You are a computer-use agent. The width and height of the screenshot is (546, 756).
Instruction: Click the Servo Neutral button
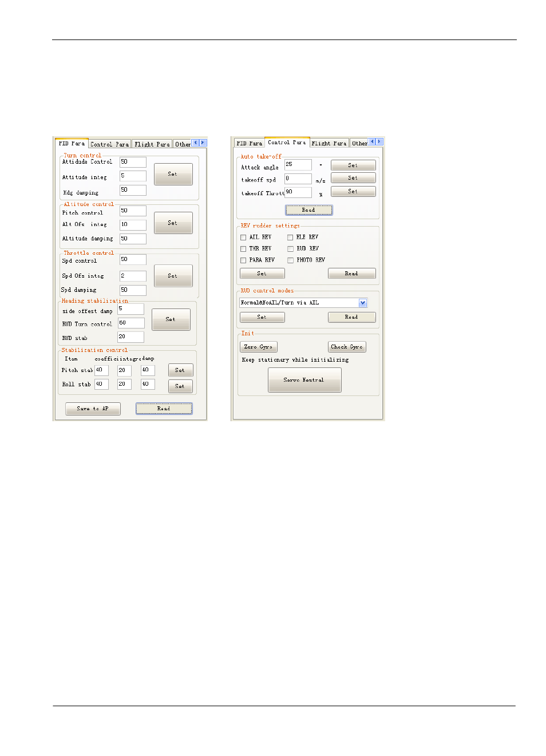click(x=304, y=380)
